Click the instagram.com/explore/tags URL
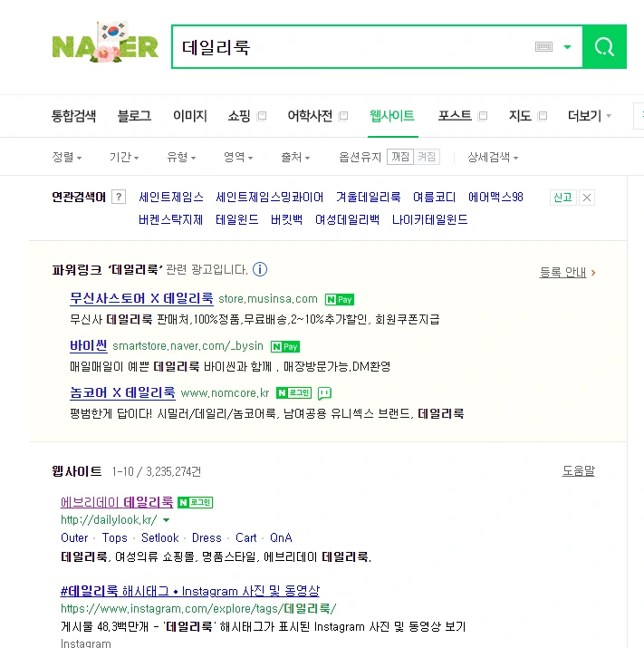The width and height of the screenshot is (644, 648). click(198, 609)
